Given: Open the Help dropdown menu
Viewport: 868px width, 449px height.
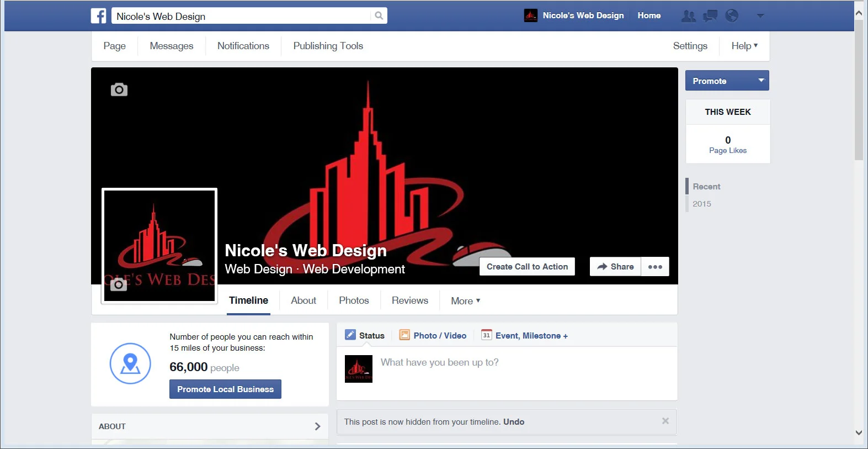Looking at the screenshot, I should 744,46.
